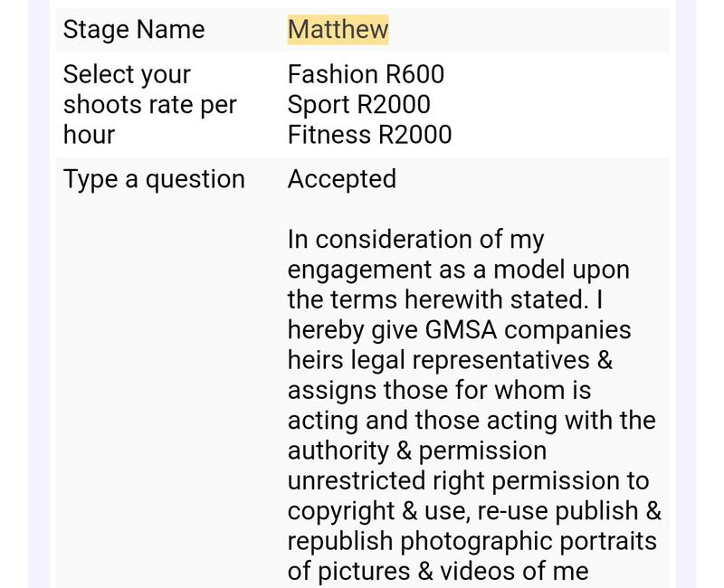The height and width of the screenshot is (588, 724).
Task: Select the Stage Name field label
Action: click(134, 30)
